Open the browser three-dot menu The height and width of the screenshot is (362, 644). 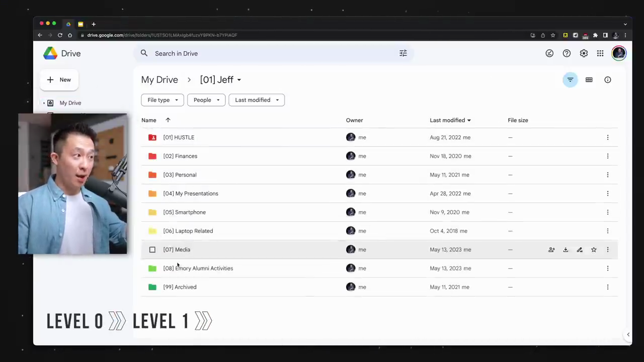[x=625, y=35]
